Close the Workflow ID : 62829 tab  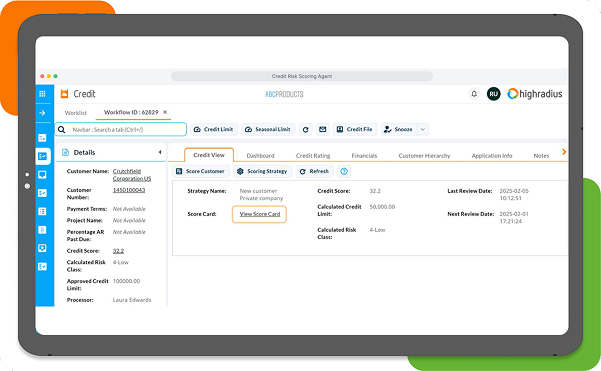tap(165, 112)
